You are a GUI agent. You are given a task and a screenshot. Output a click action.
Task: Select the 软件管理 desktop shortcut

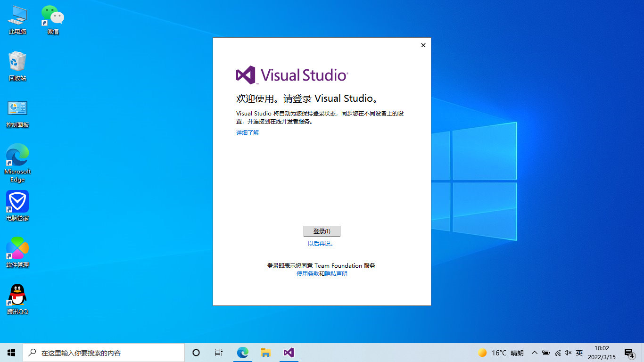[x=17, y=253]
